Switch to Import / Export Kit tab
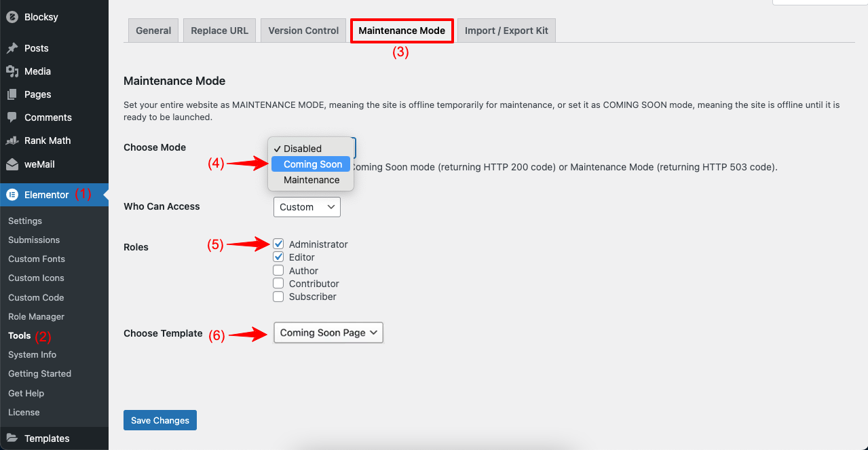The height and width of the screenshot is (450, 868). click(x=506, y=31)
